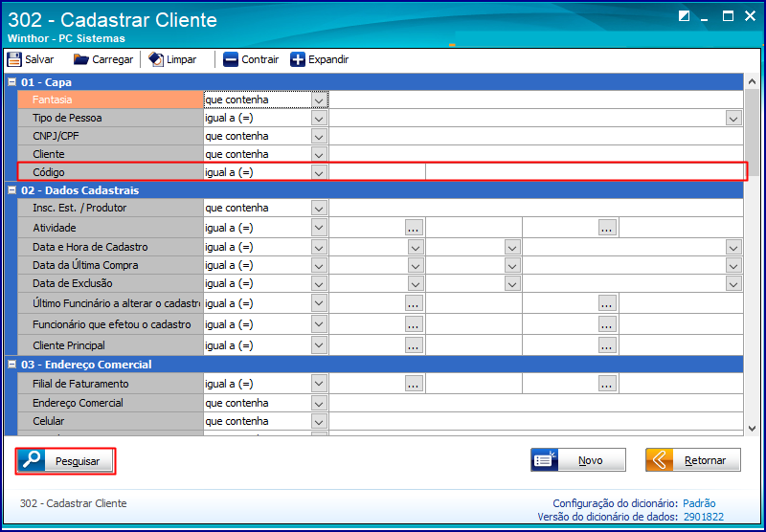Viewport: 766px width, 532px height.
Task: Open the Cliente operator dropdown
Action: coord(319,154)
